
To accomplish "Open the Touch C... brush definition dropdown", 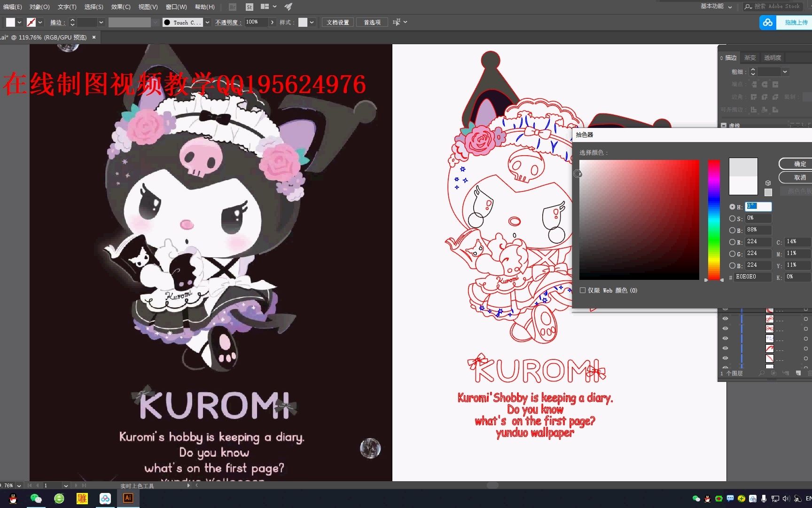I will point(207,22).
